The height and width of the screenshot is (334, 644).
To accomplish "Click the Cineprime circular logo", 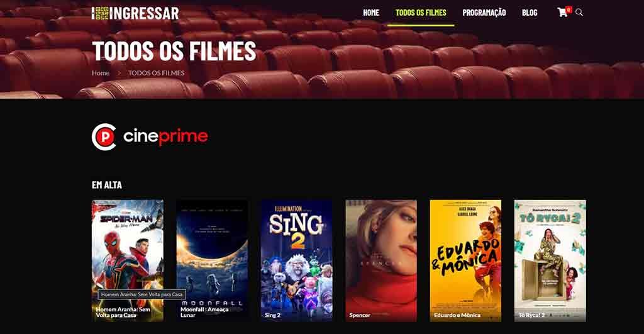I will tap(104, 136).
